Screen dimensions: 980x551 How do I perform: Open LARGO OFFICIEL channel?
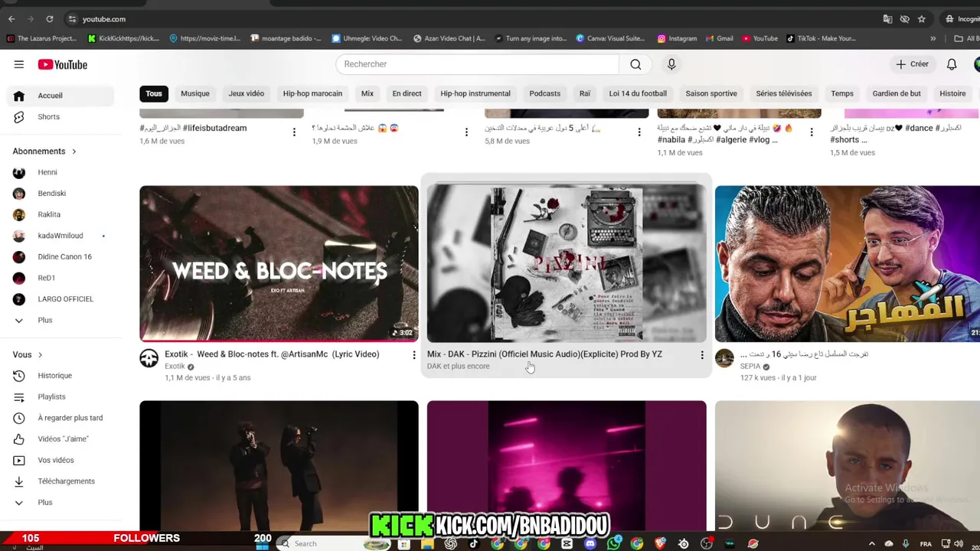point(60,299)
